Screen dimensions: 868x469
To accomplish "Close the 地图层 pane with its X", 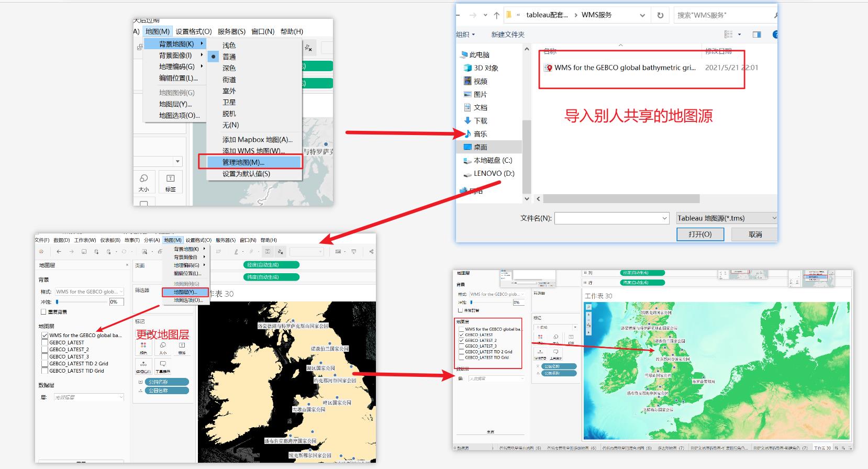I will click(127, 265).
